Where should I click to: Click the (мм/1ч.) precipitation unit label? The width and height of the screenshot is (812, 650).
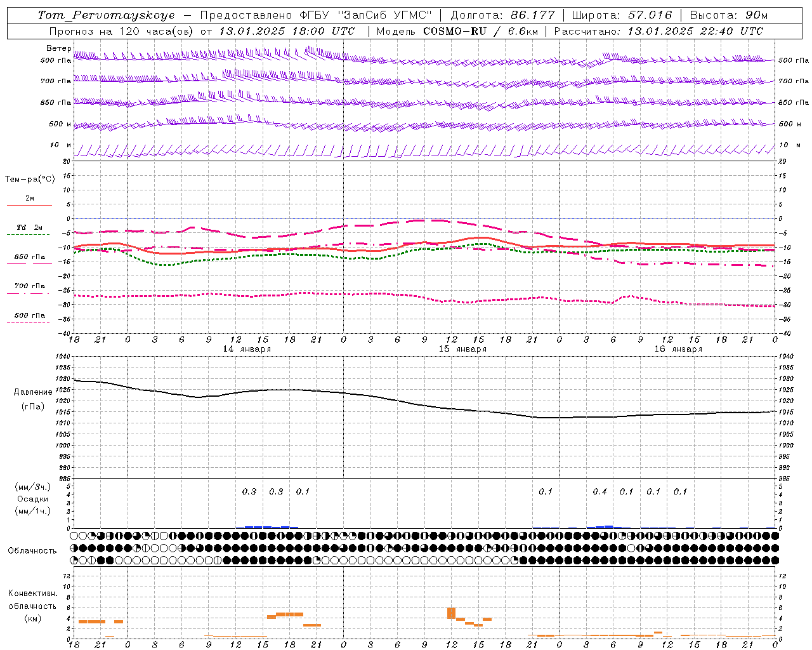[33, 511]
